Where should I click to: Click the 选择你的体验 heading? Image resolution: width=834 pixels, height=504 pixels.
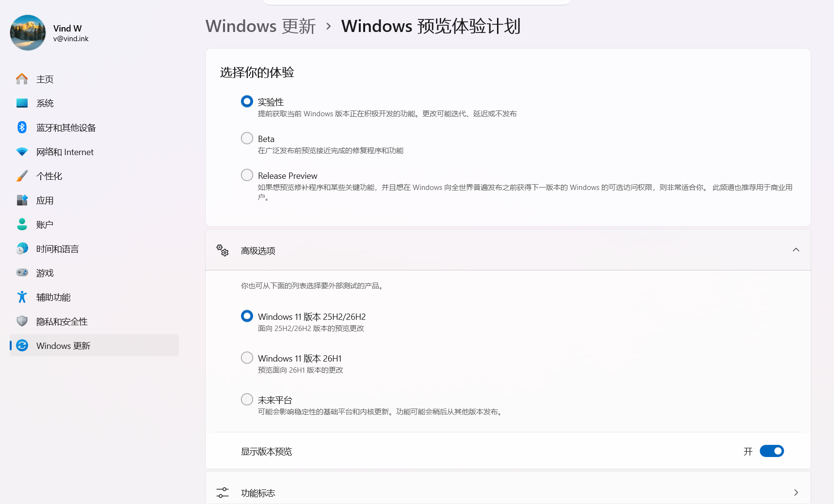(x=257, y=73)
